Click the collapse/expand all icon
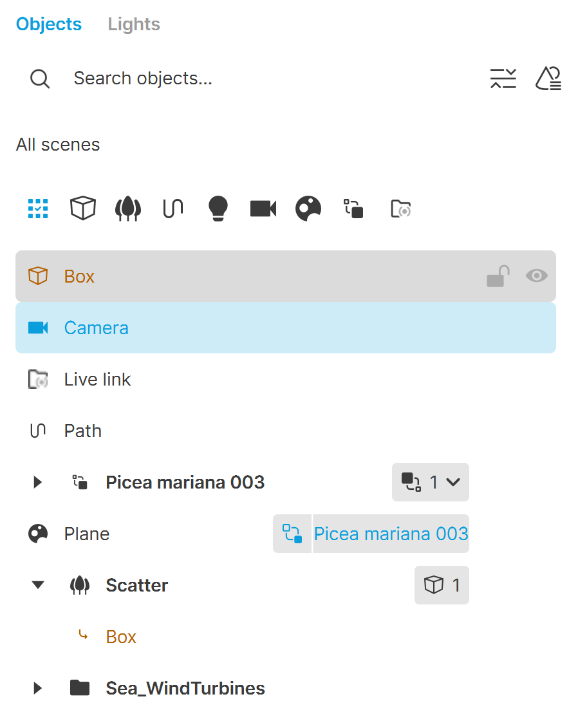 503,78
